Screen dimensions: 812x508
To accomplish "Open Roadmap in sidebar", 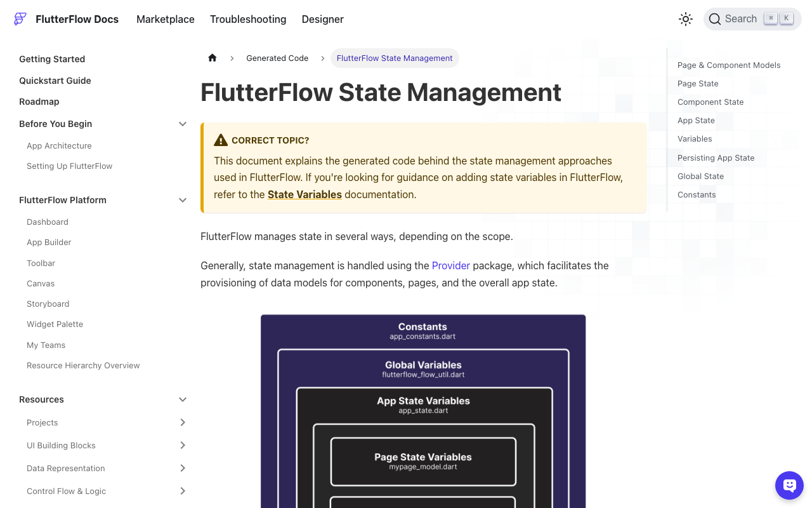I will 39,102.
